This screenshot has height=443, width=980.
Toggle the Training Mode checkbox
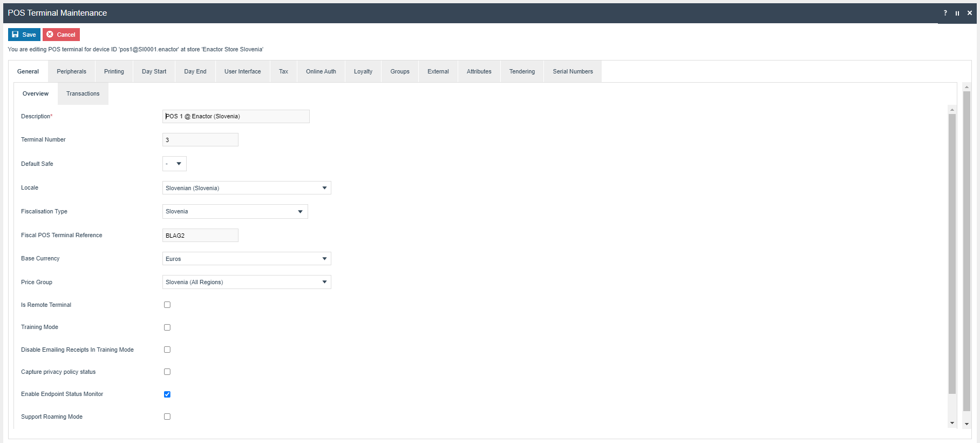[167, 327]
